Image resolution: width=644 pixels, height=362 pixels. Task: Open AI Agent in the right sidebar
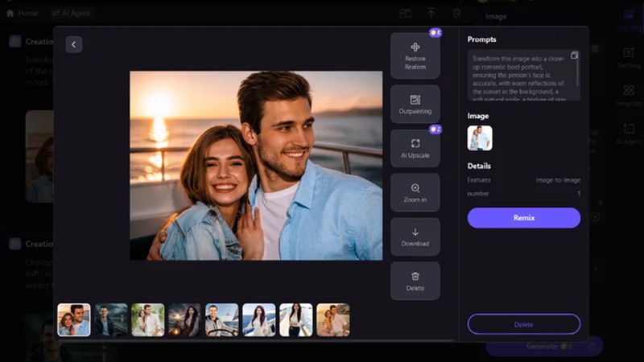pyautogui.click(x=629, y=134)
